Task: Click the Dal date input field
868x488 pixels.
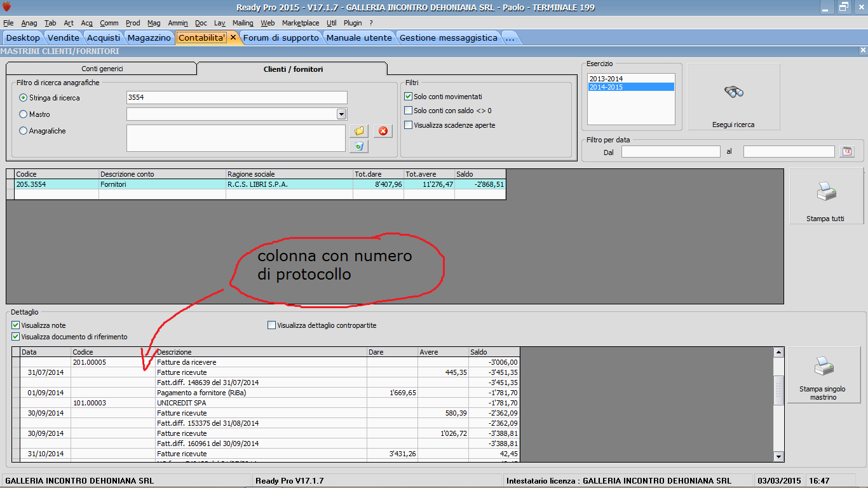Action: [x=670, y=152]
